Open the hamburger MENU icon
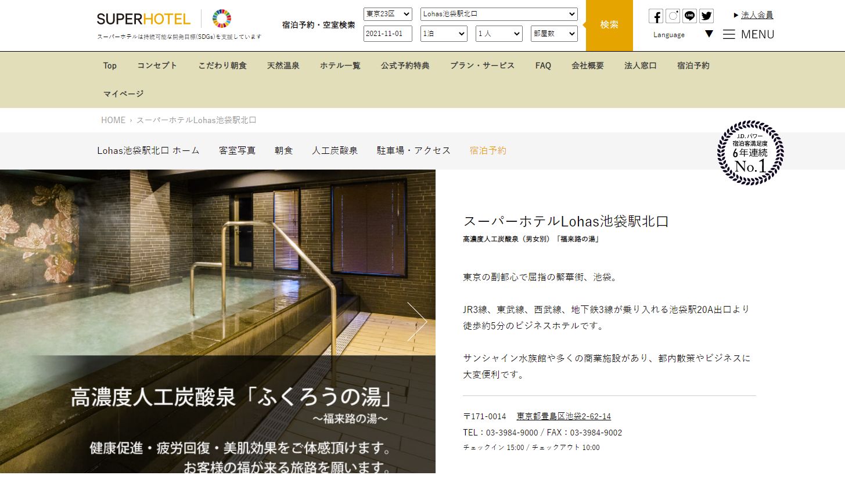This screenshot has height=504, width=845. coord(729,35)
